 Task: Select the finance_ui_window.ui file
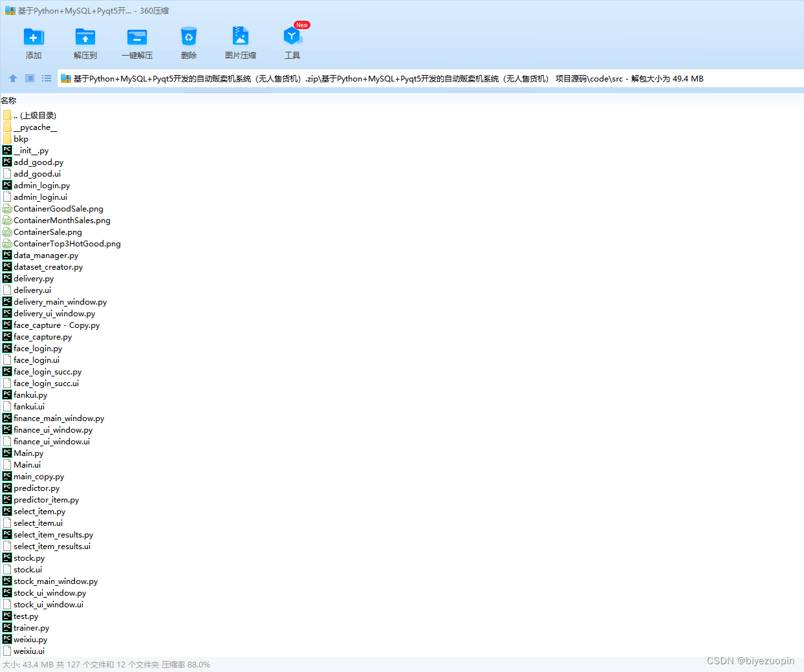(x=47, y=441)
